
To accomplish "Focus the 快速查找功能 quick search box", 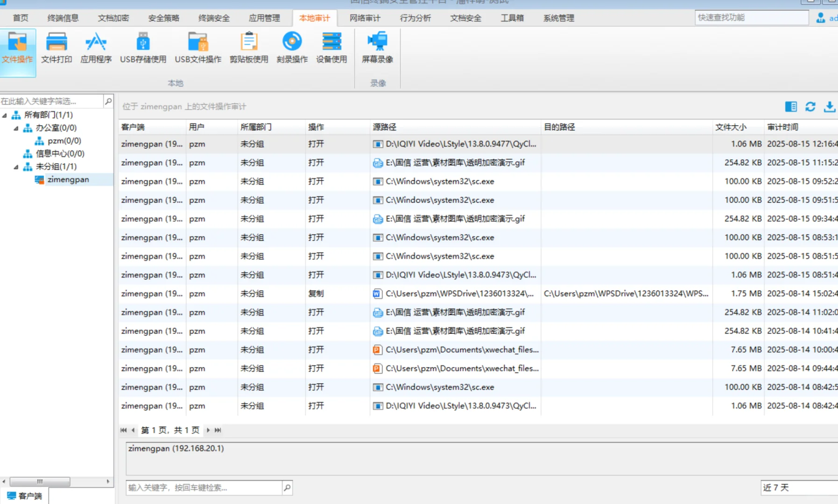I will click(752, 18).
